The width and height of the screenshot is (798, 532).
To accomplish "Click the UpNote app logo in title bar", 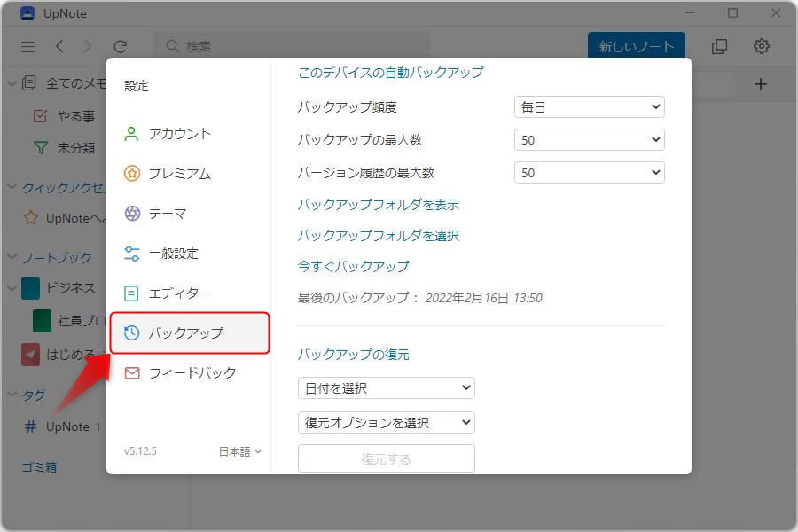I will click(x=27, y=13).
